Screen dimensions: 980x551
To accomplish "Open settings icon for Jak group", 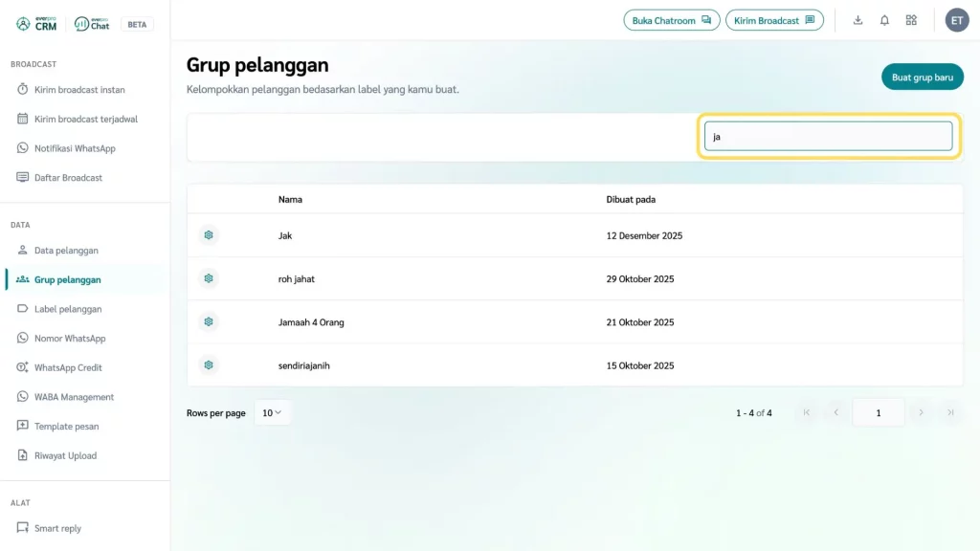I will coord(209,235).
